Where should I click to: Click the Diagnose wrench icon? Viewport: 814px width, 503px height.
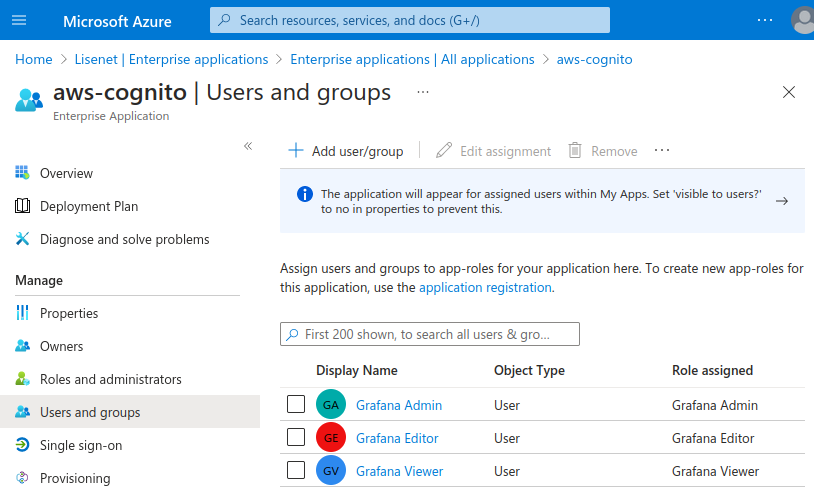[x=22, y=239]
